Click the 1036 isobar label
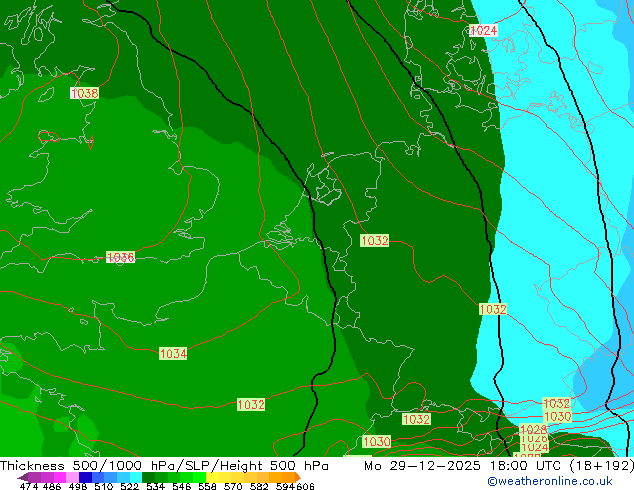The width and height of the screenshot is (634, 490). click(x=120, y=257)
